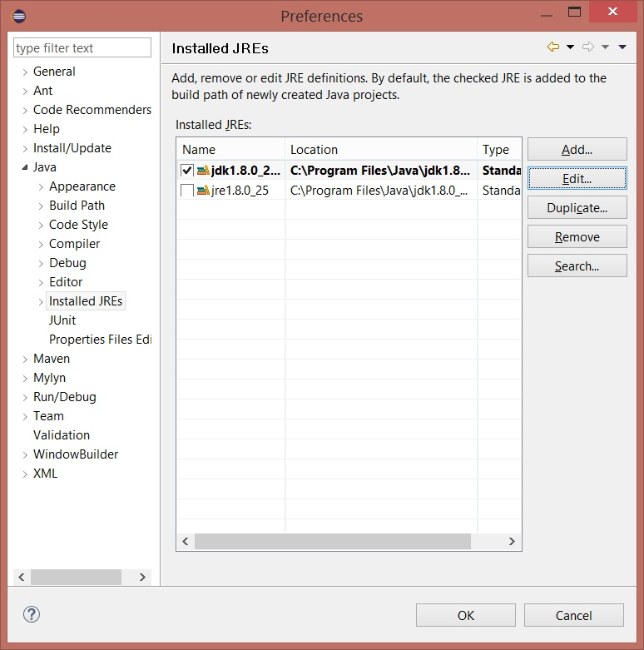Select the Build Path preferences item

tap(77, 206)
